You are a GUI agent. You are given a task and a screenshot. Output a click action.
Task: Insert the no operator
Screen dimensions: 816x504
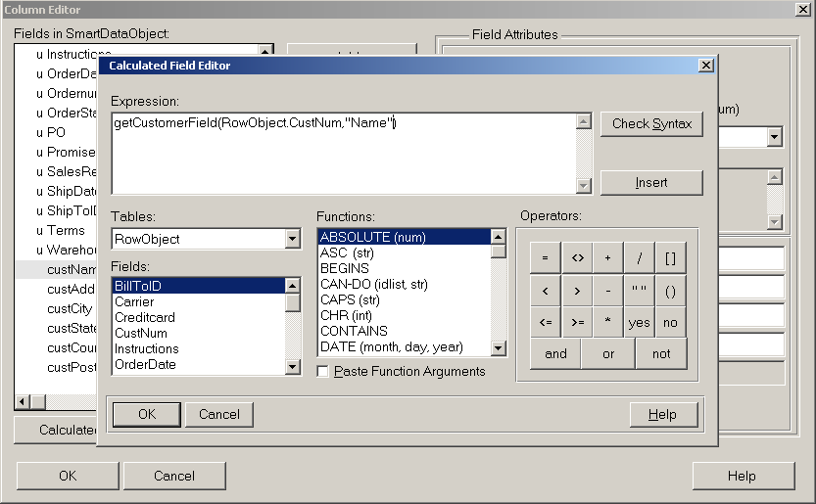(671, 323)
